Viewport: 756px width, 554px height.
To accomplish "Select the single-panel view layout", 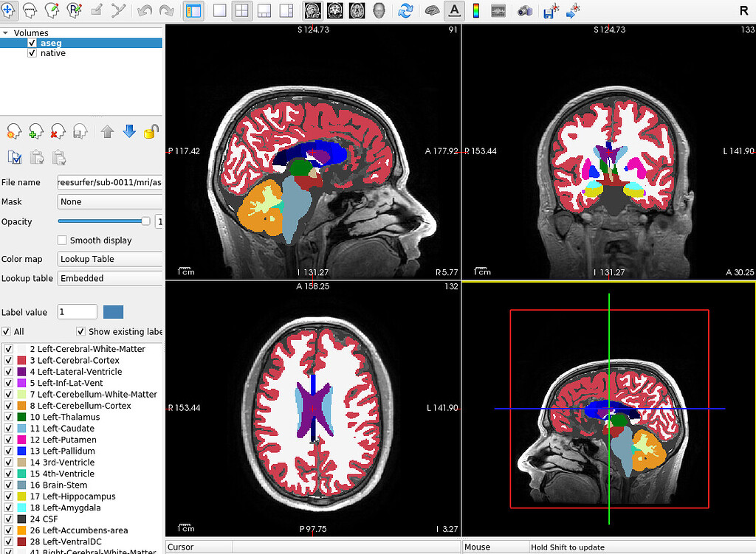I will click(x=220, y=10).
